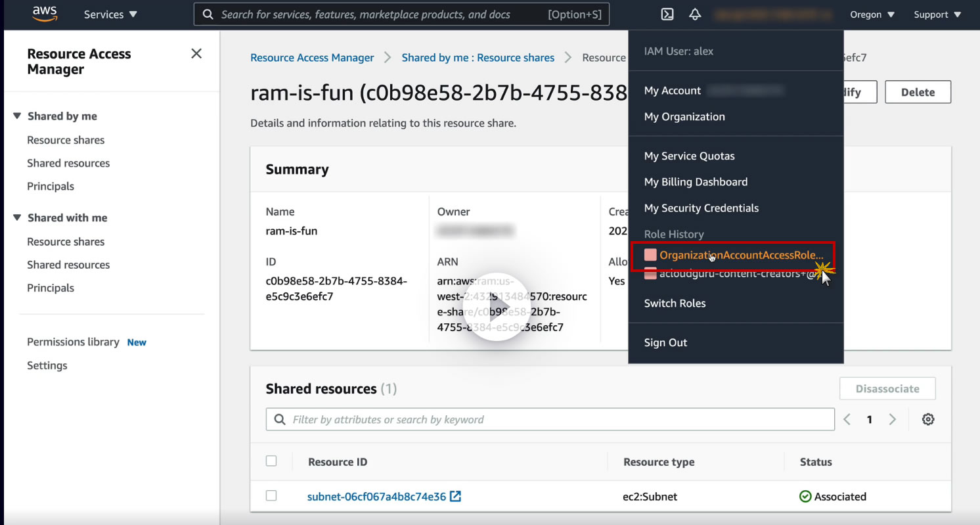Select Switch Roles in the account menu

pos(675,303)
